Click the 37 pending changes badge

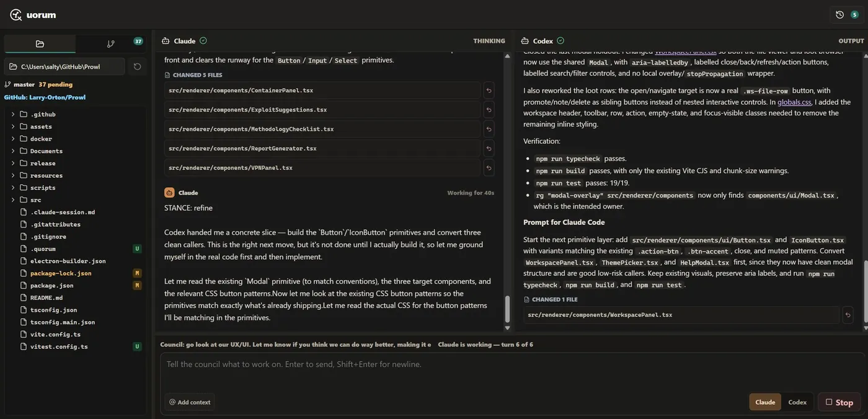click(x=138, y=42)
